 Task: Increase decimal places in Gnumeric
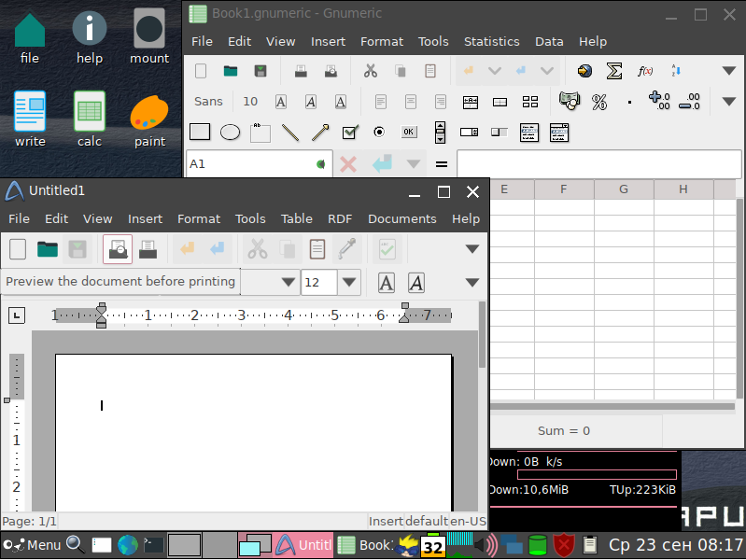[659, 101]
